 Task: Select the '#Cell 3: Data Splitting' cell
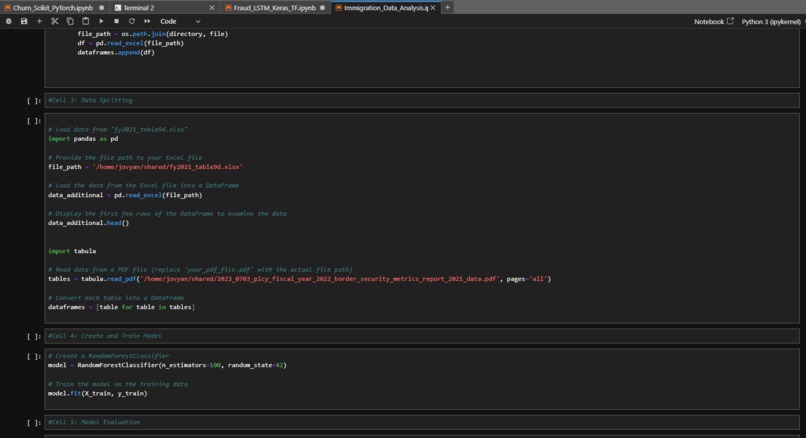[x=422, y=100]
